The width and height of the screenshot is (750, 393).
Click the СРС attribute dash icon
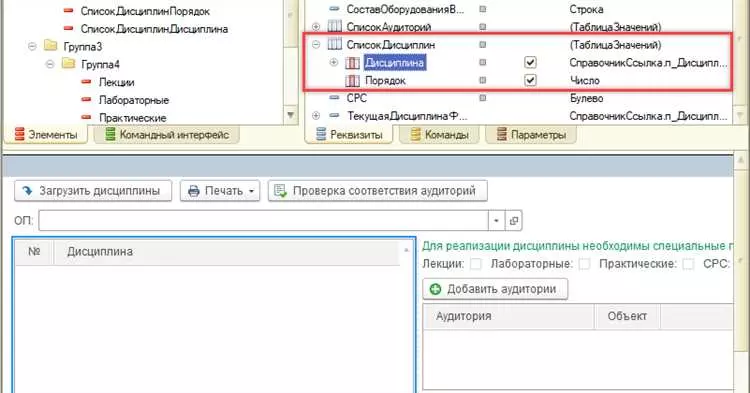point(334,98)
